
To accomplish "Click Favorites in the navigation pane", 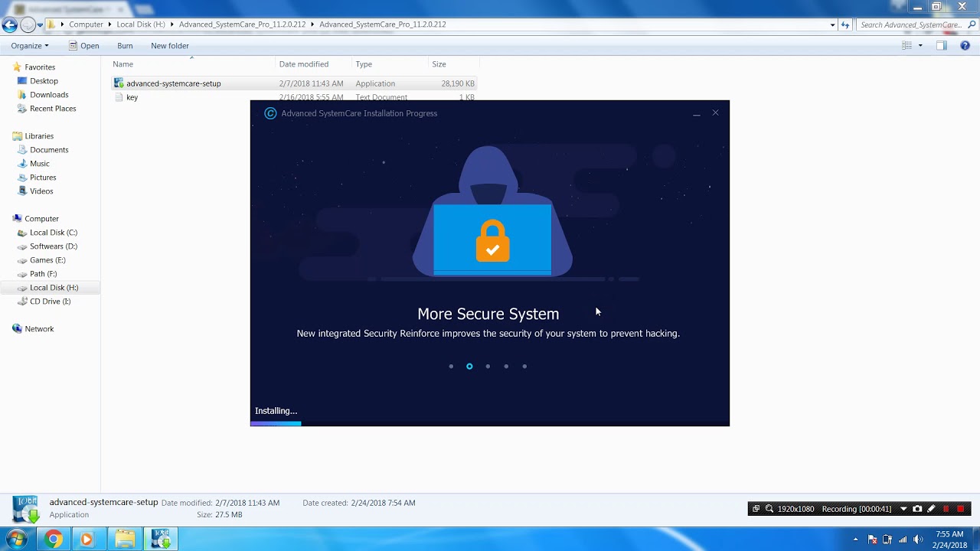I will click(40, 67).
